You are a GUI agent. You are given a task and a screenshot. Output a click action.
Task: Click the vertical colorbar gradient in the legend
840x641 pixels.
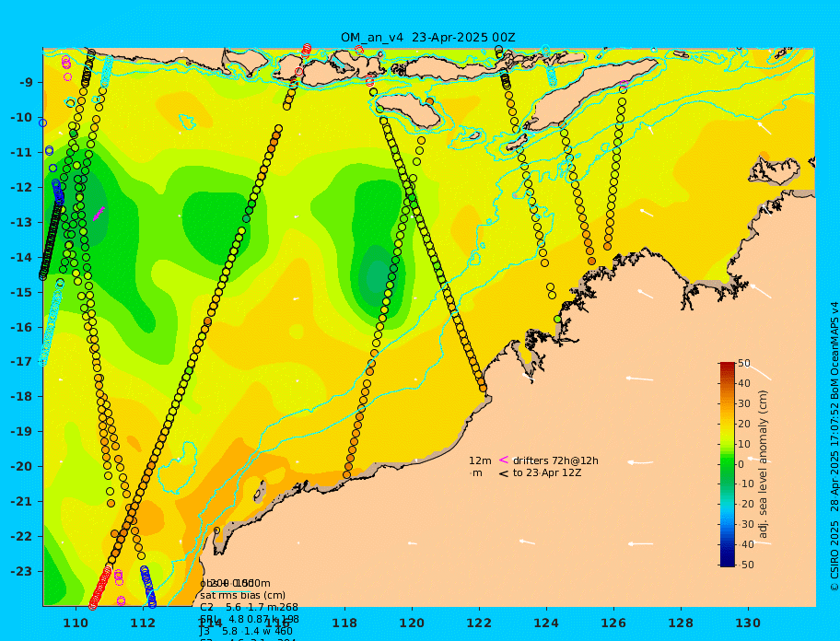[x=727, y=464]
